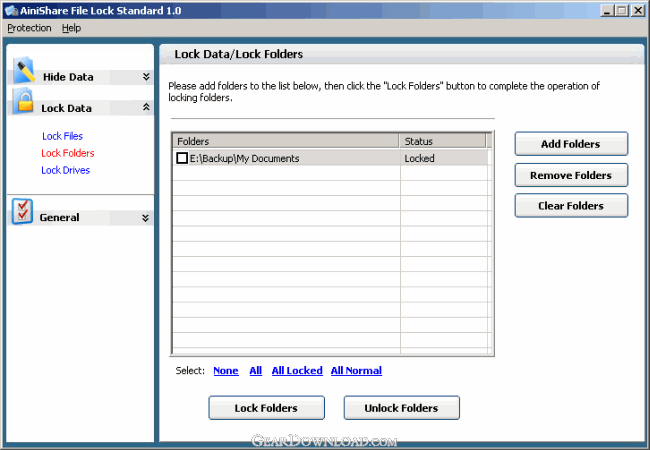Open Lock Drives in sidebar
Screen dimensions: 650x450
(x=65, y=170)
